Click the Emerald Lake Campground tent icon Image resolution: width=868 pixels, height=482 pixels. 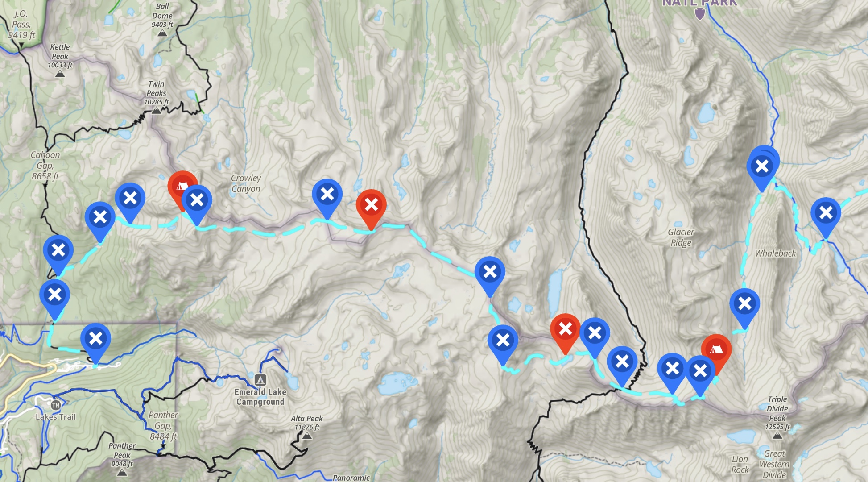tap(260, 380)
